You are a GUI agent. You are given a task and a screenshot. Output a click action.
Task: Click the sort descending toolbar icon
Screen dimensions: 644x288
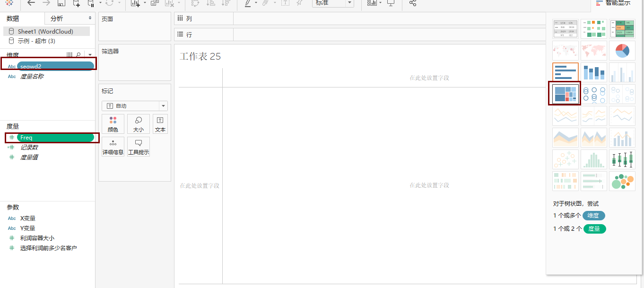click(226, 3)
